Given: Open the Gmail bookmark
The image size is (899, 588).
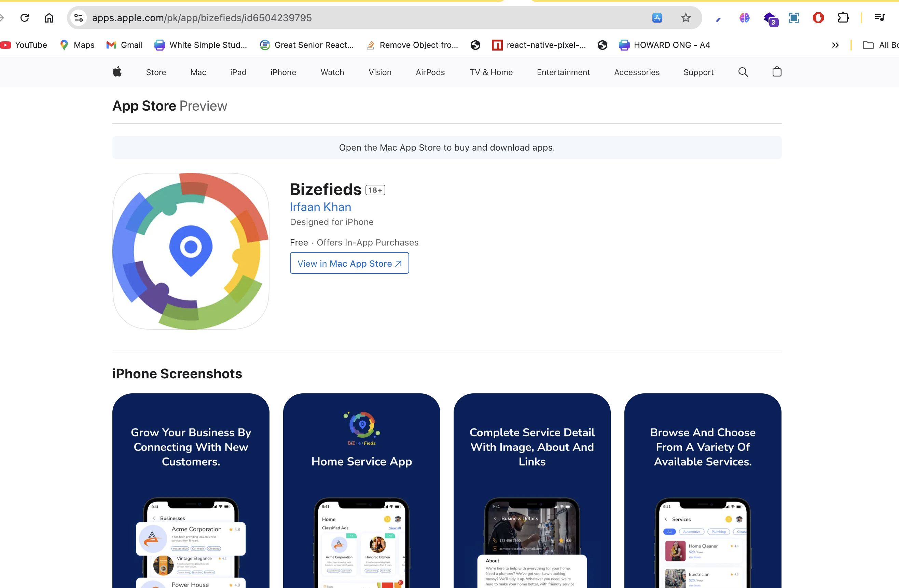Looking at the screenshot, I should (x=125, y=45).
